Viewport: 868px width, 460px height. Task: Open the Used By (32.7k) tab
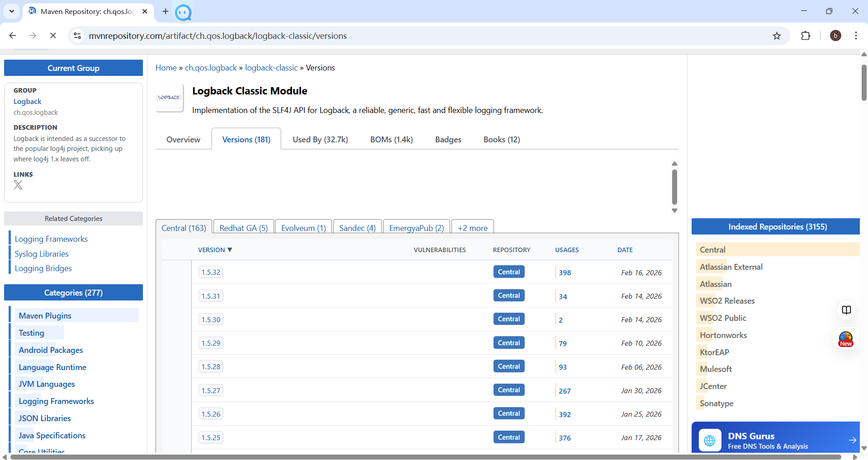tap(320, 140)
